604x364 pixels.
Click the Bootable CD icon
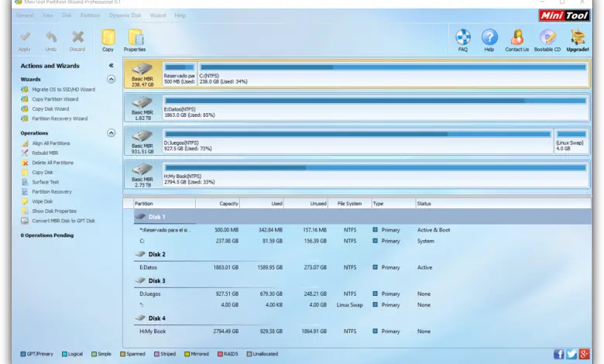click(547, 37)
